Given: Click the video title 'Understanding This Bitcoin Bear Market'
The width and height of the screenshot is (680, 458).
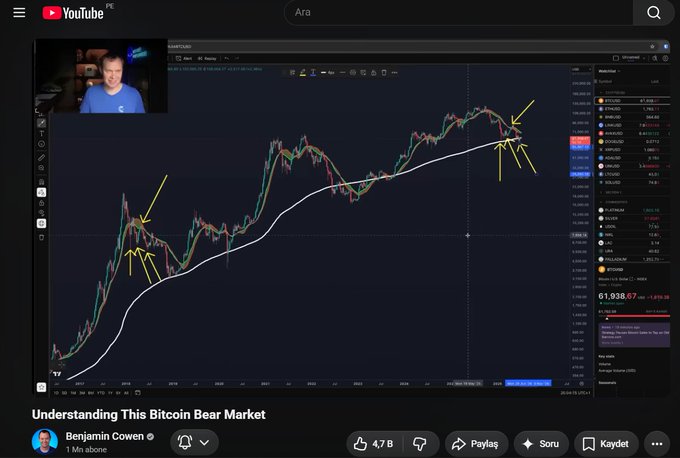Looking at the screenshot, I should coord(149,415).
